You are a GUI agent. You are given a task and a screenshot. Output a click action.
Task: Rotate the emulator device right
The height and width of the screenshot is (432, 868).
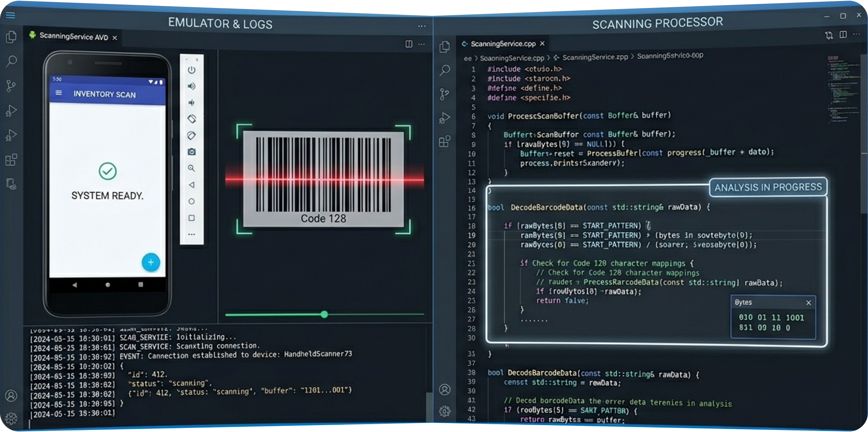click(x=192, y=135)
